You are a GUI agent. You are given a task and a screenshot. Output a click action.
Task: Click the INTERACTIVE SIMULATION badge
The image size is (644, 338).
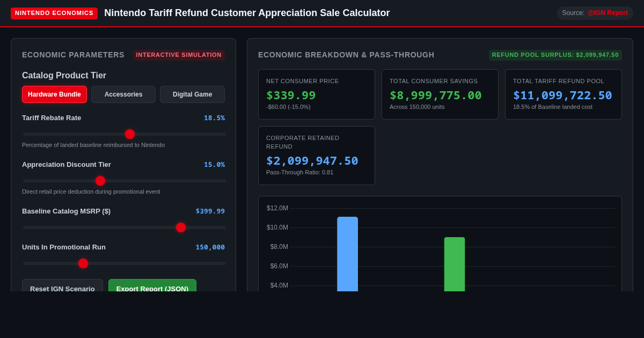pos(179,55)
